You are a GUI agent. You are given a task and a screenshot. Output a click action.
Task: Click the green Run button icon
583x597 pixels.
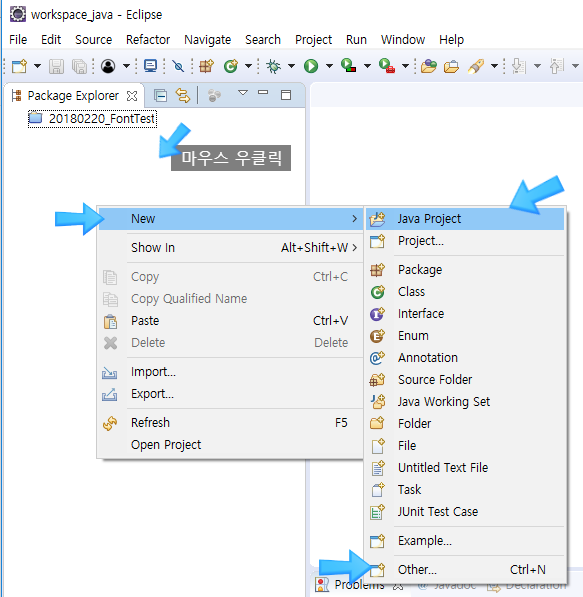(x=311, y=66)
